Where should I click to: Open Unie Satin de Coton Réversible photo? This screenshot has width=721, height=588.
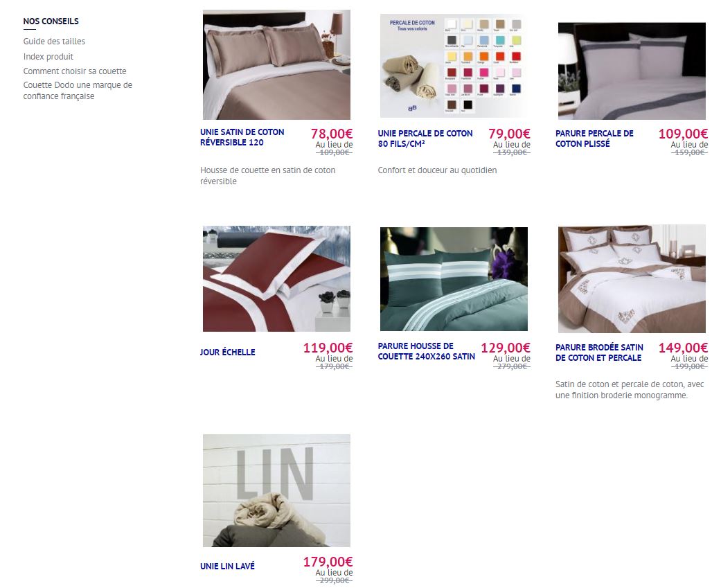tap(276, 65)
